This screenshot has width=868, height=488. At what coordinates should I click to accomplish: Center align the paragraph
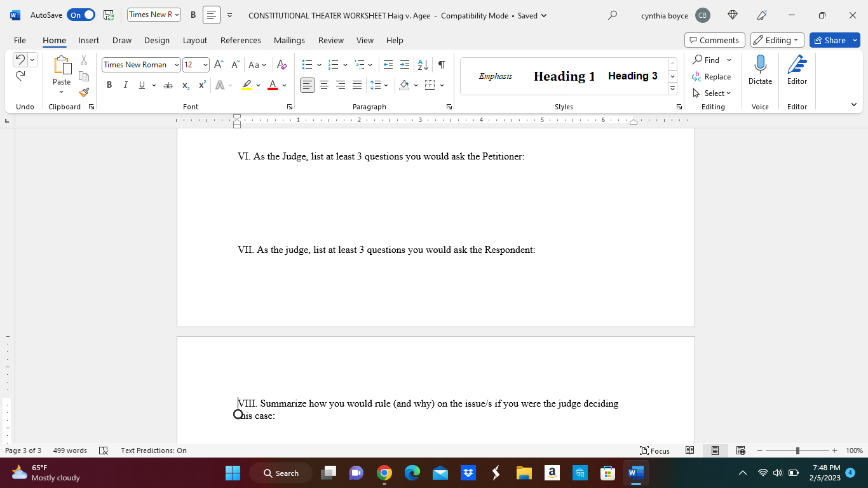tap(324, 85)
